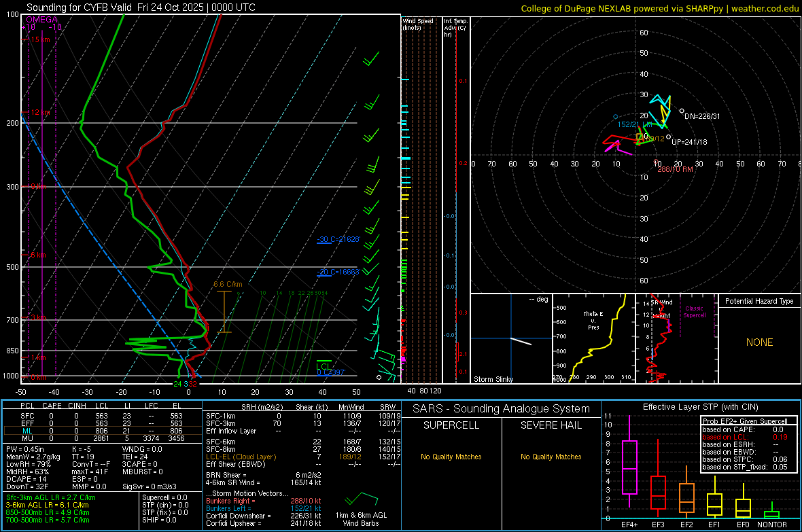Select the cyan '152/21 LM' hodograph label

[x=635, y=124]
